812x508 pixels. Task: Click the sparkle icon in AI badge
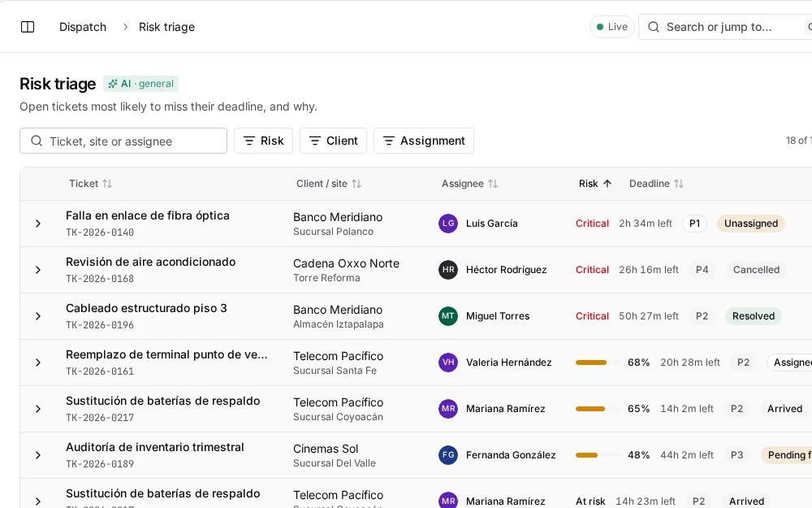[112, 84]
